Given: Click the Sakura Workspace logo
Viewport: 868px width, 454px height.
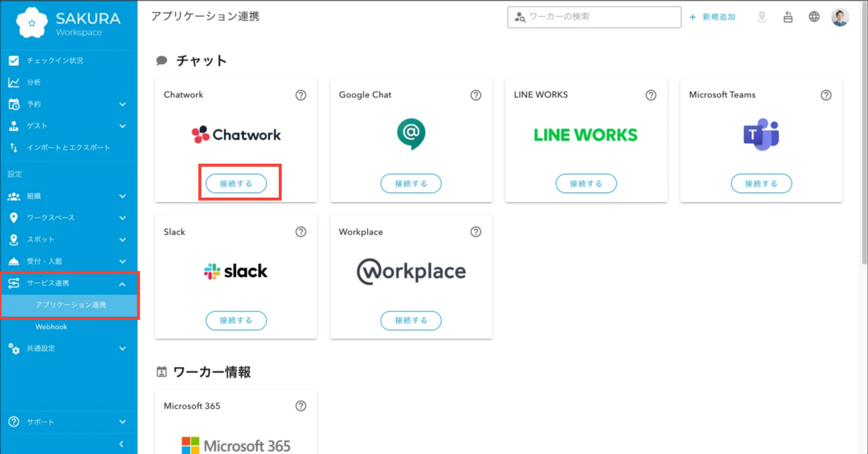Looking at the screenshot, I should pyautogui.click(x=68, y=24).
